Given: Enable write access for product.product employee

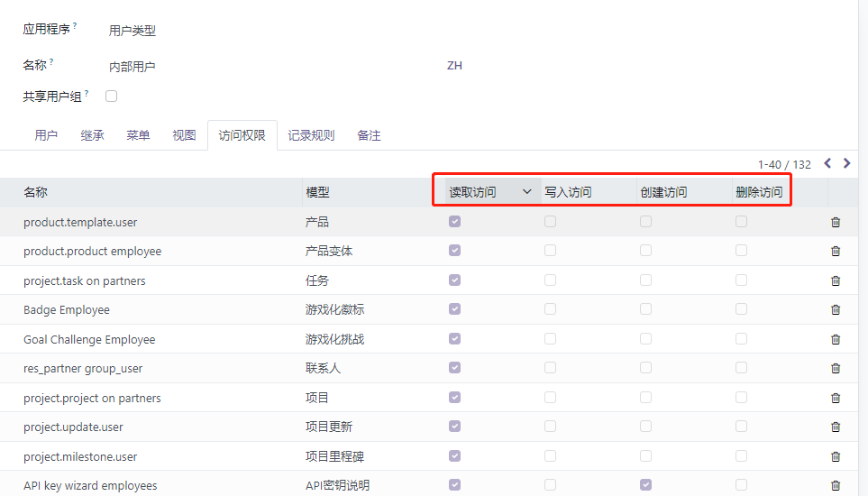Looking at the screenshot, I should click(550, 250).
